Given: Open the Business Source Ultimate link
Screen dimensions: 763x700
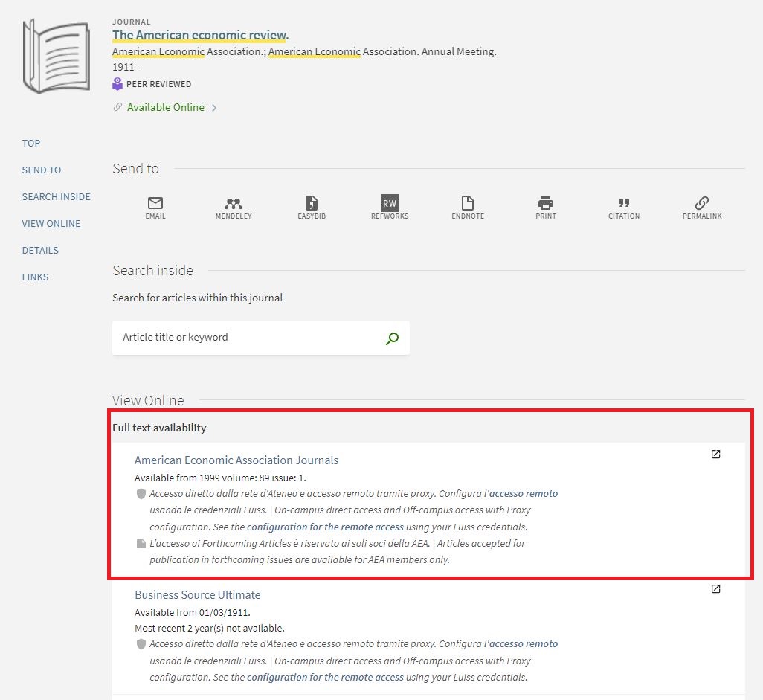Looking at the screenshot, I should tap(197, 594).
